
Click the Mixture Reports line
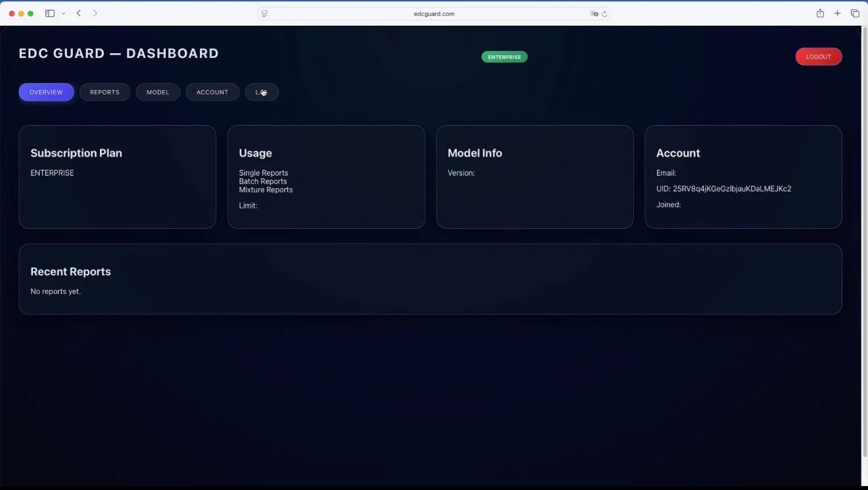pos(266,190)
